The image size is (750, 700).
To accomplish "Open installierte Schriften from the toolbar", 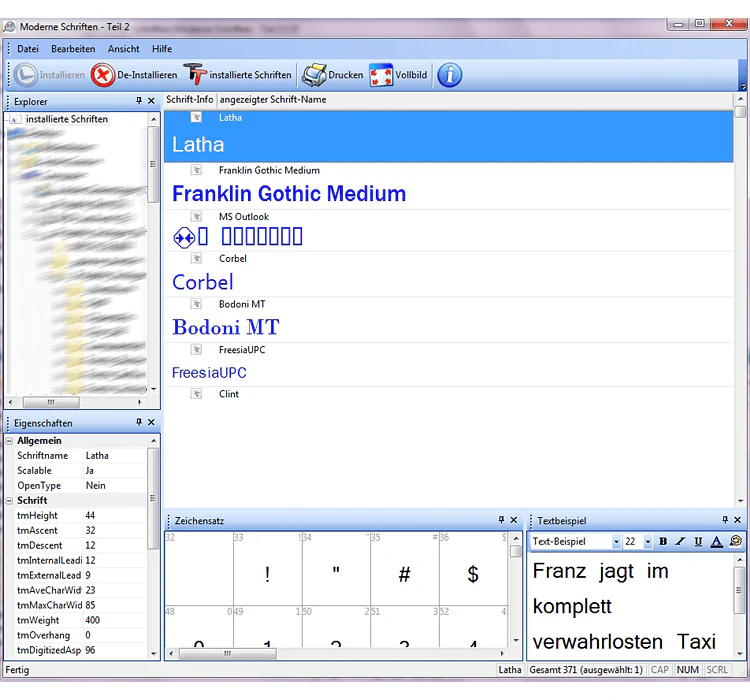I will point(195,75).
